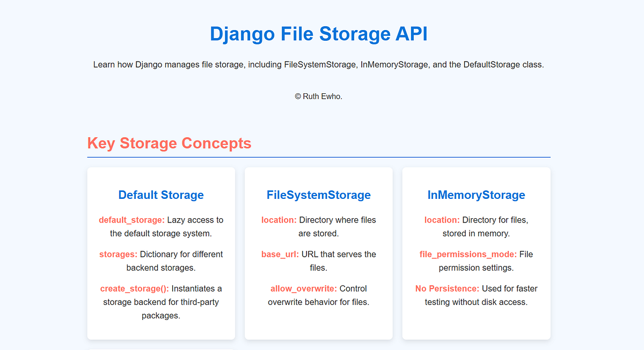Image resolution: width=644 pixels, height=350 pixels.
Task: Select the InMemoryStorage card
Action: point(476,253)
